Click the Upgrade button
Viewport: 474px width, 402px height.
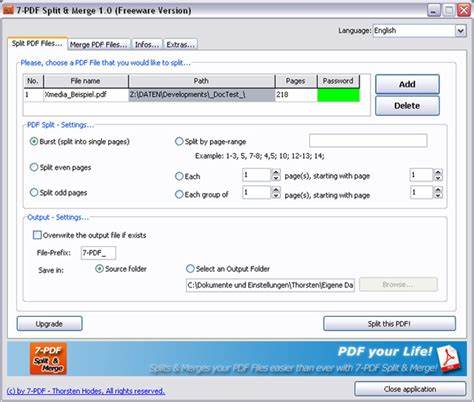tap(49, 324)
